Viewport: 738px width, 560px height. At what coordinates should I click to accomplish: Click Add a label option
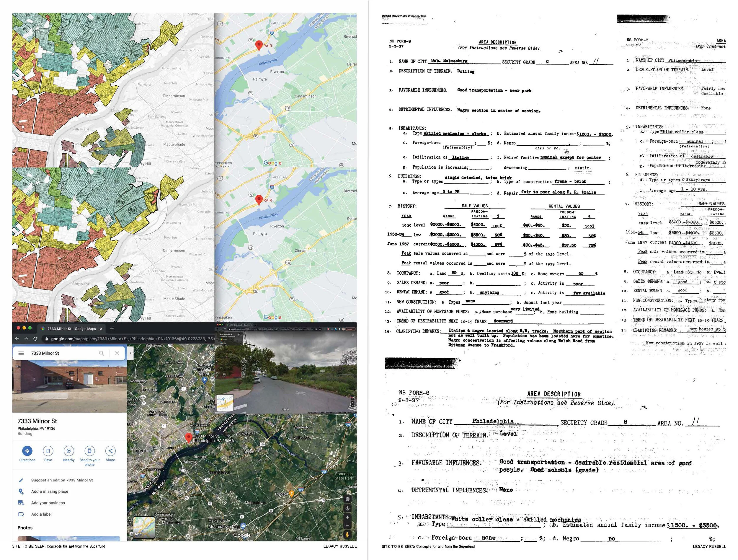click(41, 514)
